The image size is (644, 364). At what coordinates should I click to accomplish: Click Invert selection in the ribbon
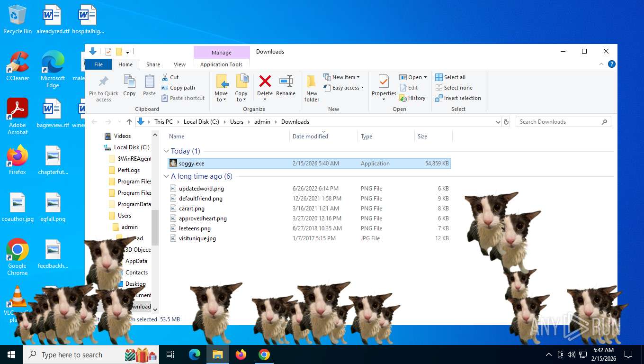(x=458, y=98)
